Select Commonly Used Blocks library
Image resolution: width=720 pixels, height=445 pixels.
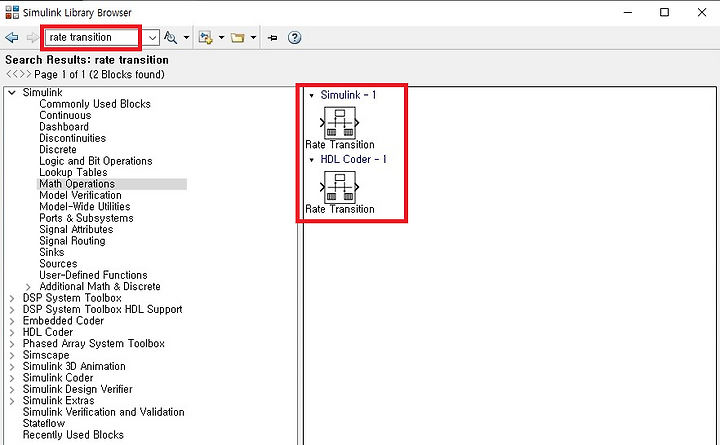(x=95, y=104)
